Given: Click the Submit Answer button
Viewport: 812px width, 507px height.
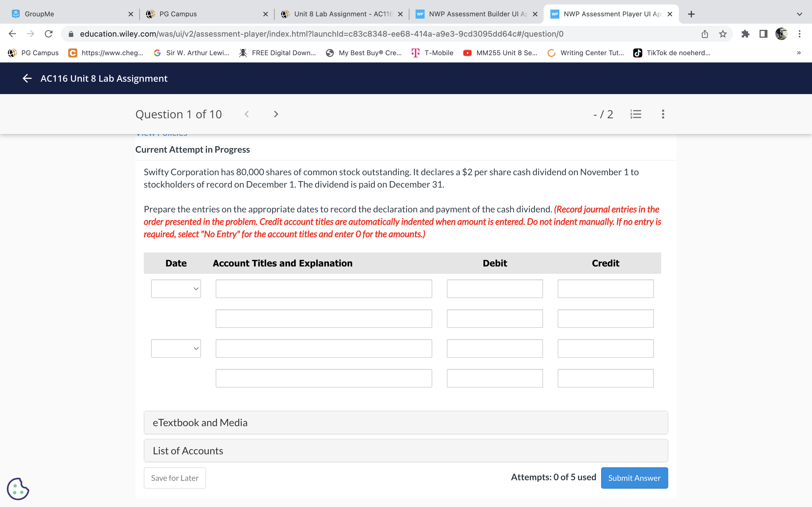Looking at the screenshot, I should pos(634,477).
